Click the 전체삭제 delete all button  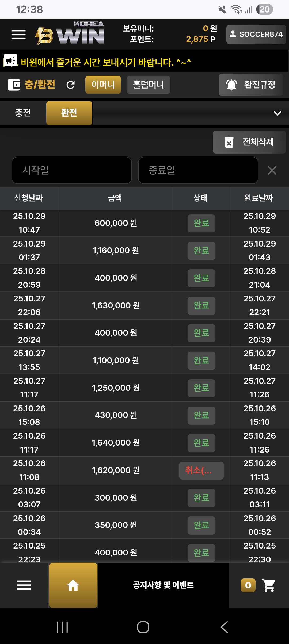tap(249, 142)
